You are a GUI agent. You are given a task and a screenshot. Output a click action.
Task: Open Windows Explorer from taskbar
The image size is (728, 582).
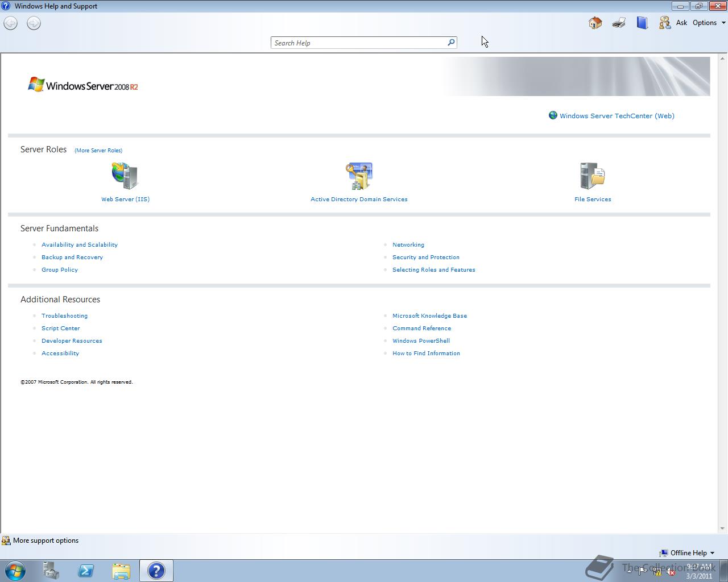pyautogui.click(x=121, y=571)
